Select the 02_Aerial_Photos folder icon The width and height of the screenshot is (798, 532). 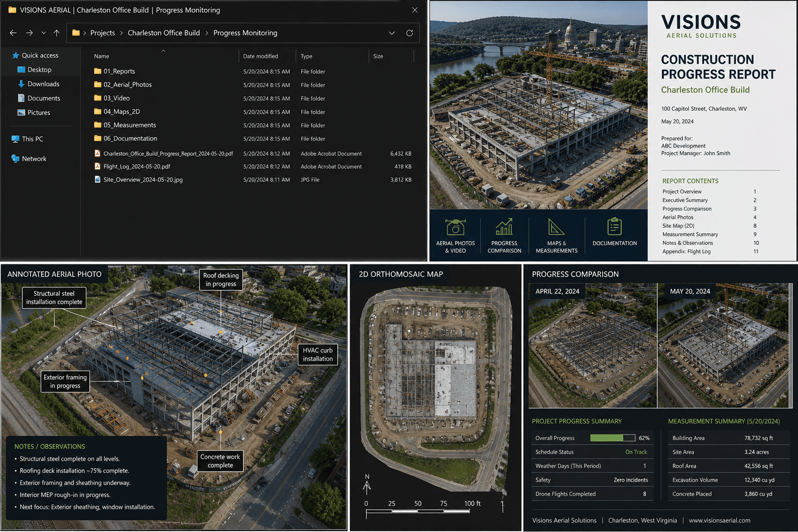(x=98, y=84)
